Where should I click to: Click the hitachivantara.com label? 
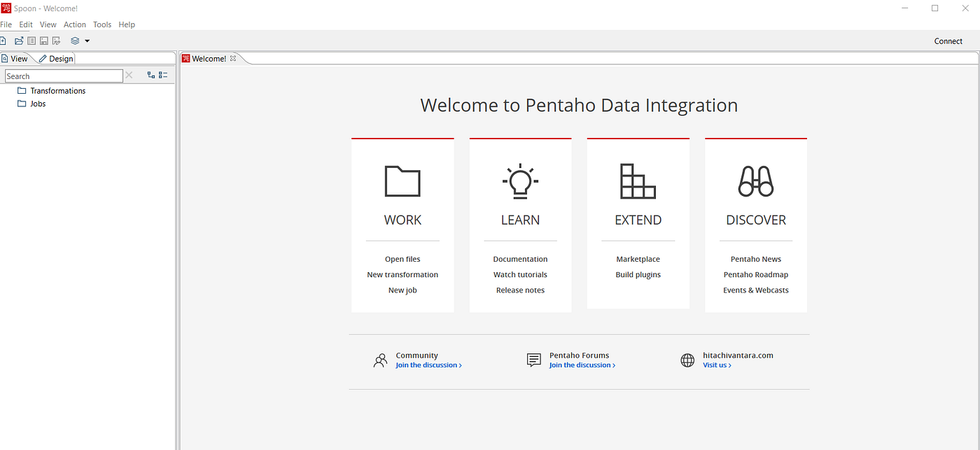(738, 356)
